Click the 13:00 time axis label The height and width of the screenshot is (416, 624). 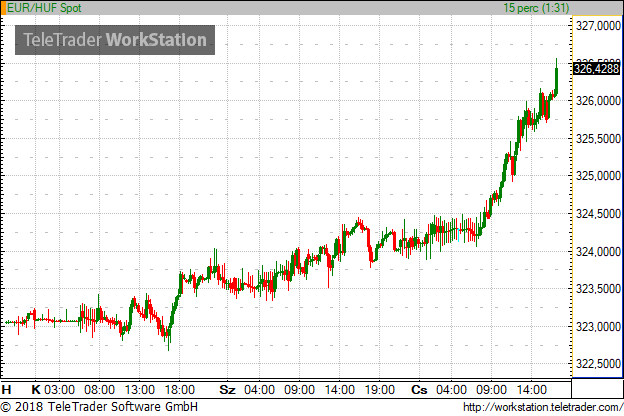[139, 389]
